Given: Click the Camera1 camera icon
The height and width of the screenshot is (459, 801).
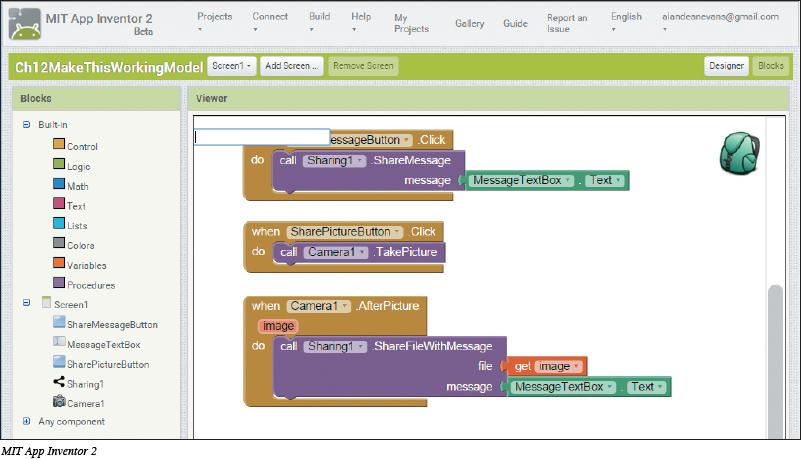Looking at the screenshot, I should tap(59, 401).
